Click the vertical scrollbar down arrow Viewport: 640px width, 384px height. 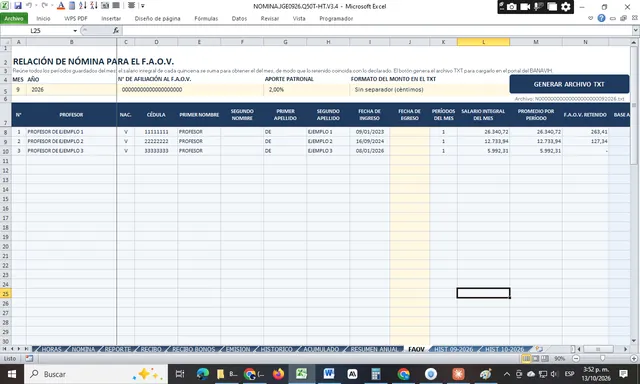pyautogui.click(x=634, y=341)
